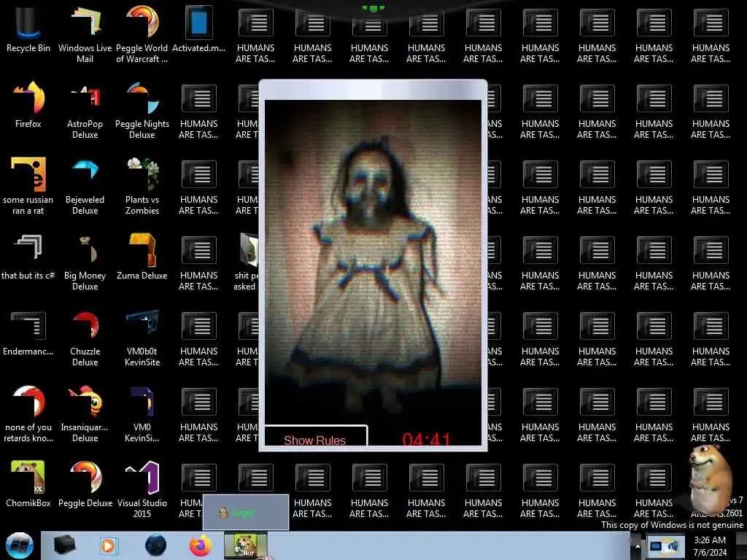Launch AstroPop Deluxe
This screenshot has height=560, width=747.
pyautogui.click(x=85, y=111)
